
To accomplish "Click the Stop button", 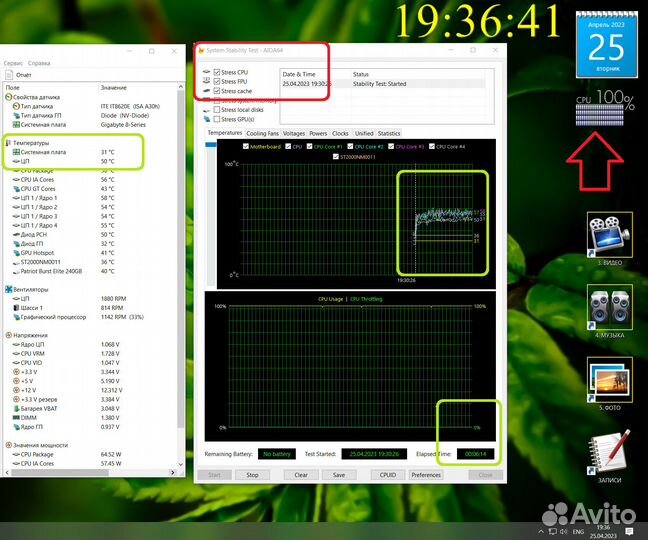I will [x=253, y=475].
